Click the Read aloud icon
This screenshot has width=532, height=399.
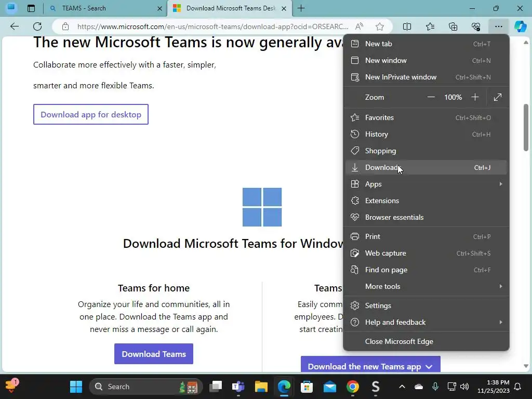(359, 26)
